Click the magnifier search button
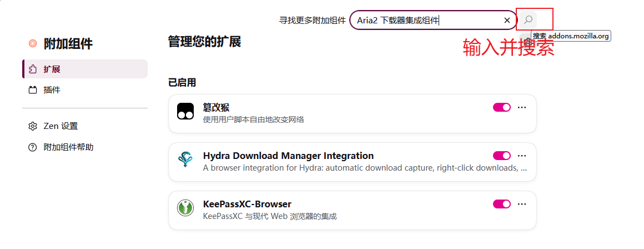This screenshot has width=644, height=249. [x=528, y=19]
